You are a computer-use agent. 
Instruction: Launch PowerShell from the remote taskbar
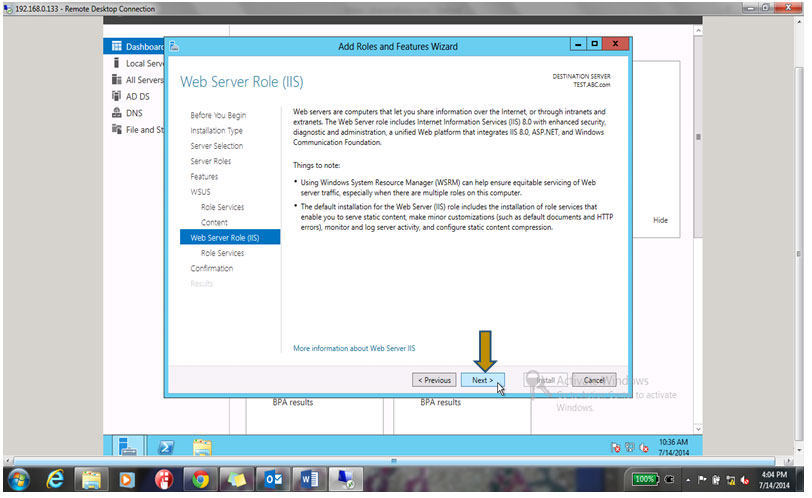pyautogui.click(x=166, y=447)
